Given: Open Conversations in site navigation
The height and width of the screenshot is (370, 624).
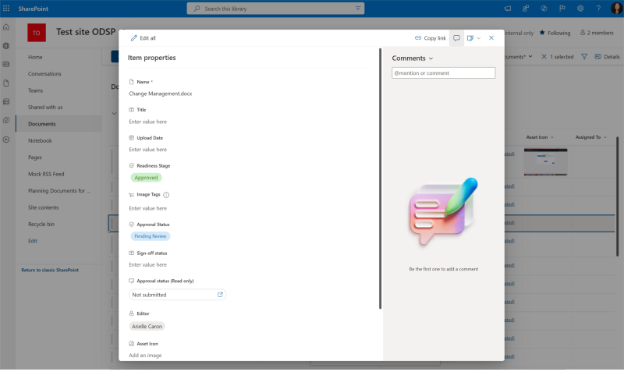Looking at the screenshot, I should tap(45, 74).
